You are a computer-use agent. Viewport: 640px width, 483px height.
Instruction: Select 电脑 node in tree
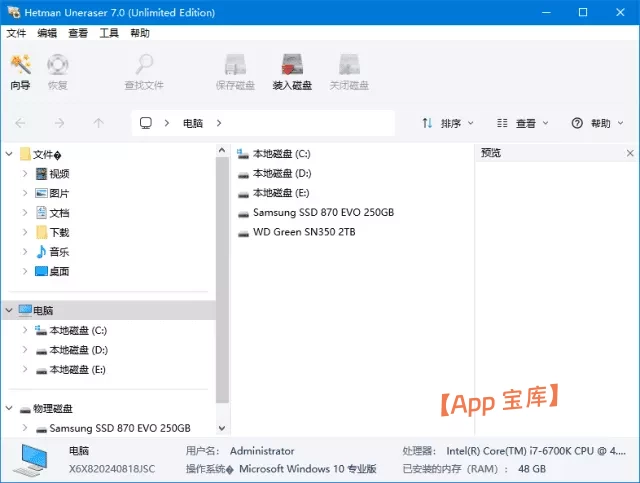click(x=36, y=310)
